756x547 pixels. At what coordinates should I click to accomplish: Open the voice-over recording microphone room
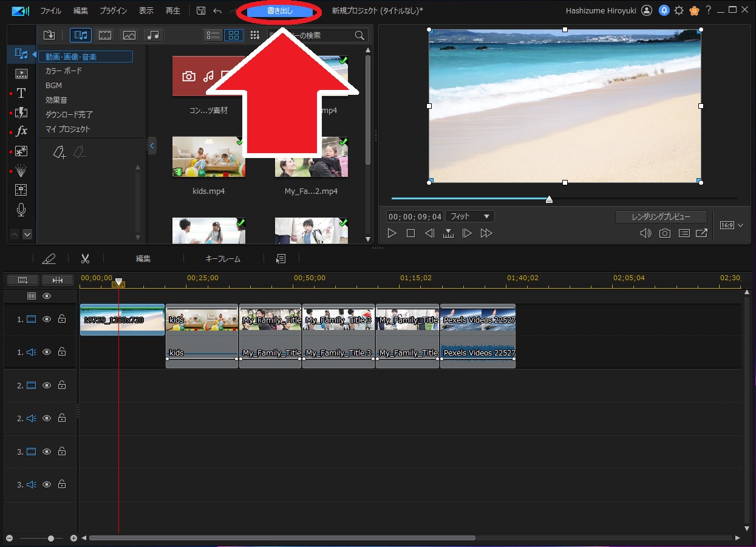coord(21,210)
